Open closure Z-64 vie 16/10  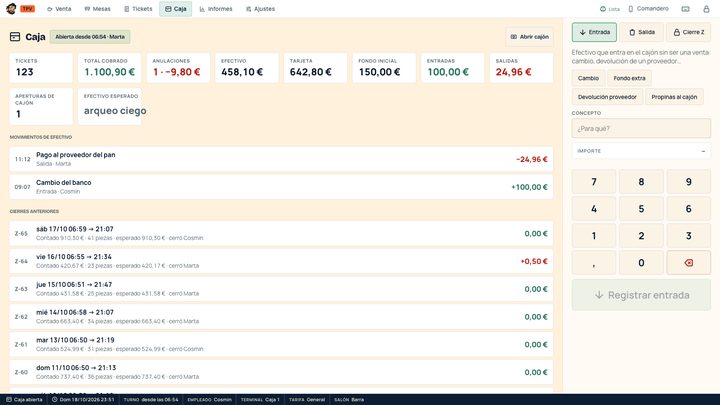coord(281,261)
